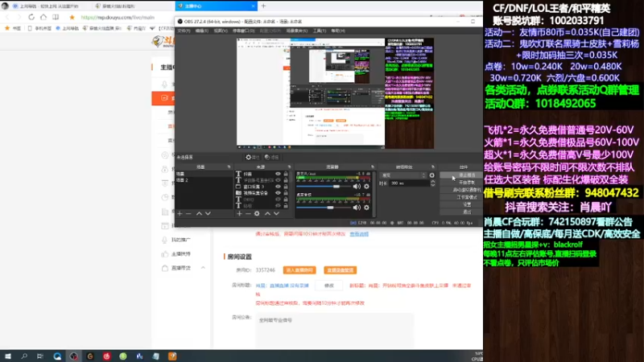Pop out the 转场特效 dock via header icon

tap(433, 167)
